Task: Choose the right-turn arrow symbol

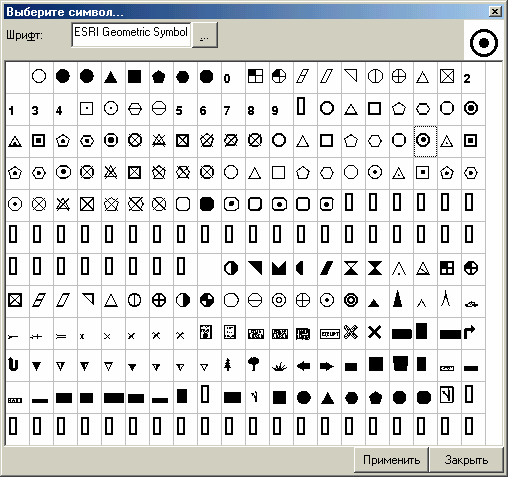Action: click(469, 332)
